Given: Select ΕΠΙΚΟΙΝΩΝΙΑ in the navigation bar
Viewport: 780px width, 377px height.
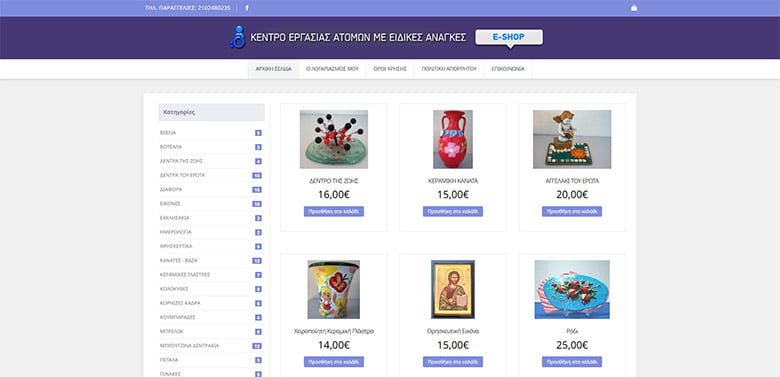Looking at the screenshot, I should 508,70.
